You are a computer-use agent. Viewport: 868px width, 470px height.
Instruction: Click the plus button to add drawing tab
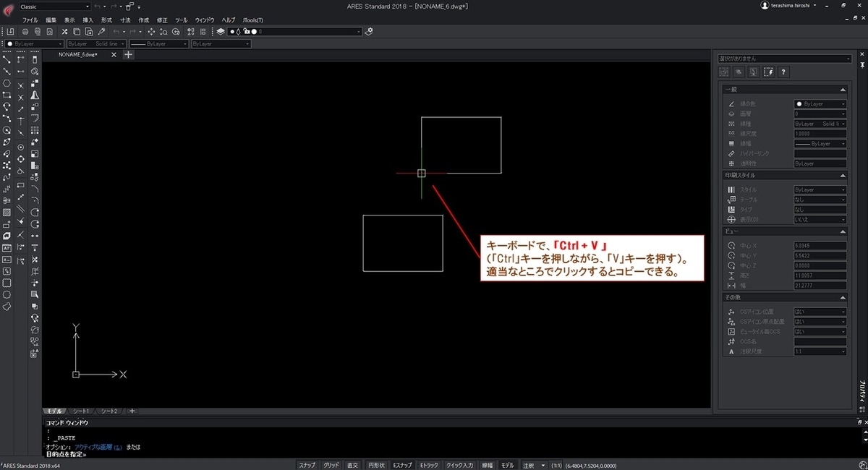click(x=129, y=54)
